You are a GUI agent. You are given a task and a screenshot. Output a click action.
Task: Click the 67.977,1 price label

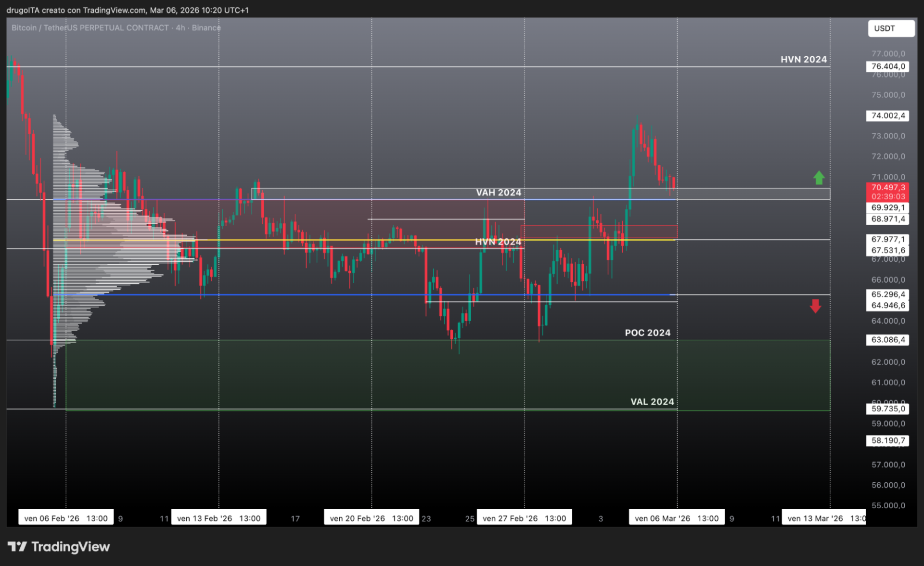888,239
